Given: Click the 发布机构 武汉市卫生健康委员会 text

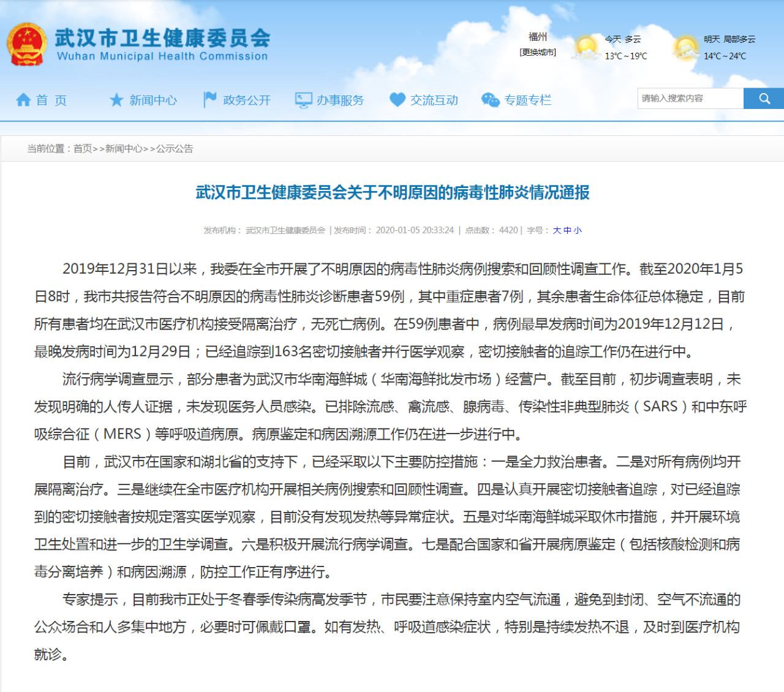Looking at the screenshot, I should pos(265,230).
